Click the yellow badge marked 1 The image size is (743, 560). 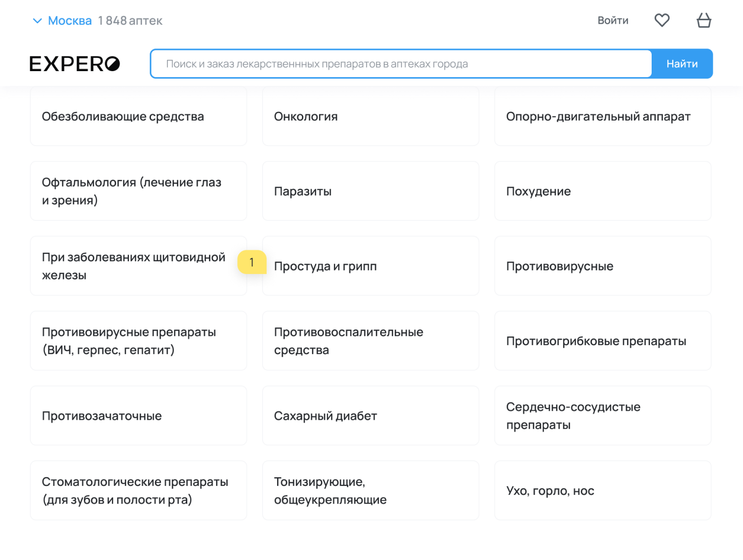coord(252,262)
